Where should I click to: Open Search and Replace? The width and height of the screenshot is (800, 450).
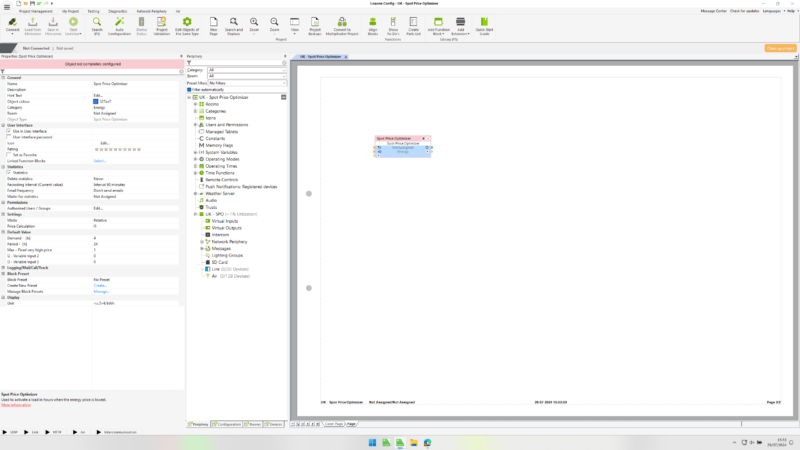tap(232, 24)
